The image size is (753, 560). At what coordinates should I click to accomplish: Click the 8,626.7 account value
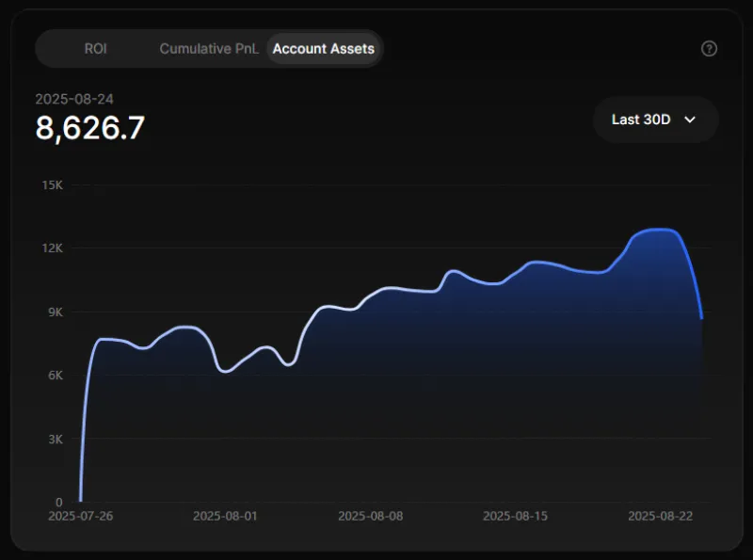coord(89,128)
